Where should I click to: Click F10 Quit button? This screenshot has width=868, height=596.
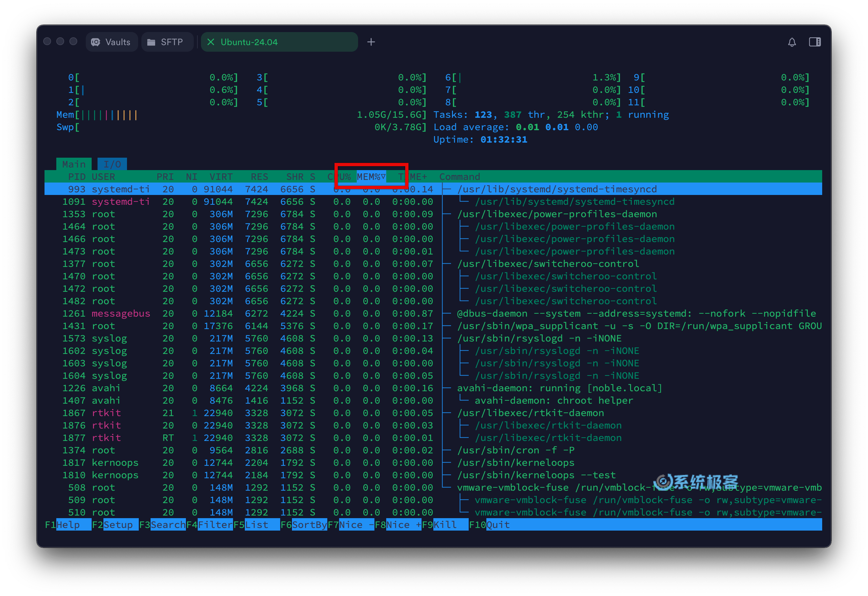(x=489, y=525)
